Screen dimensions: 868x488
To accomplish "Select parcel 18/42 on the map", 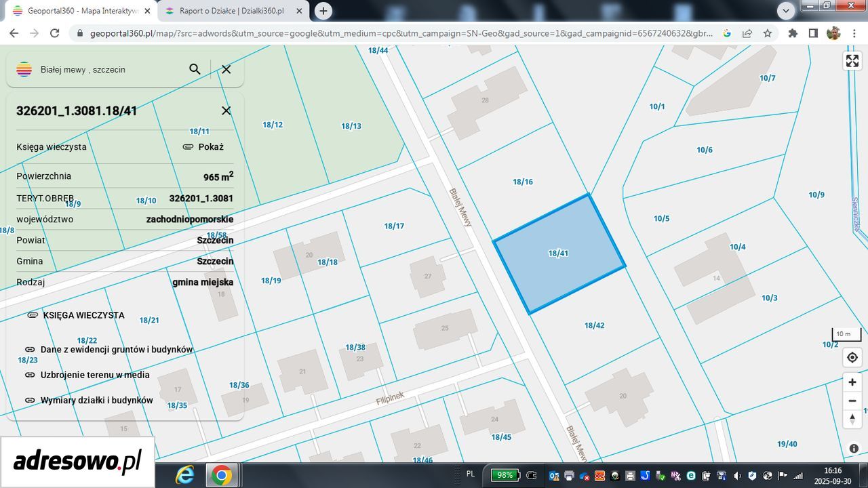I will (594, 325).
